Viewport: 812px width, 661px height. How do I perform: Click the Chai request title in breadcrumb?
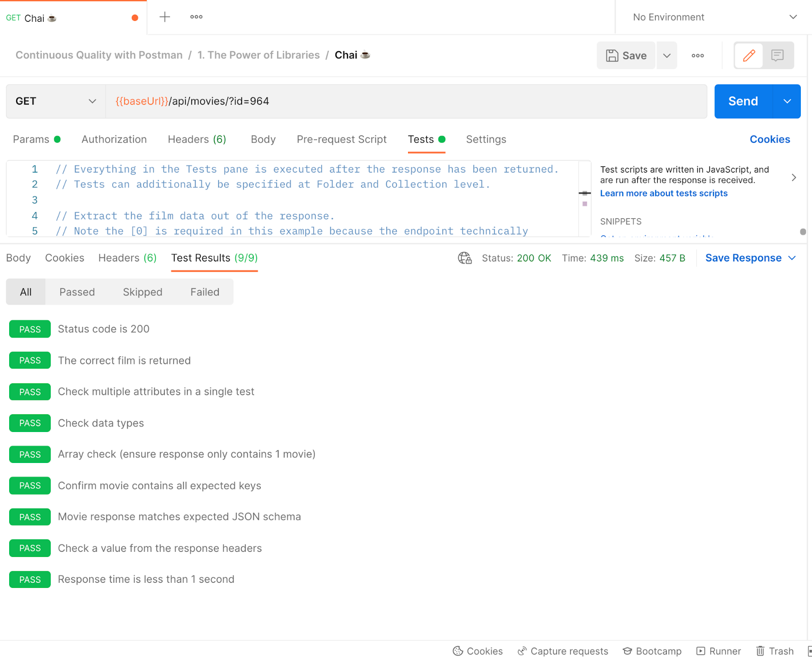point(352,55)
